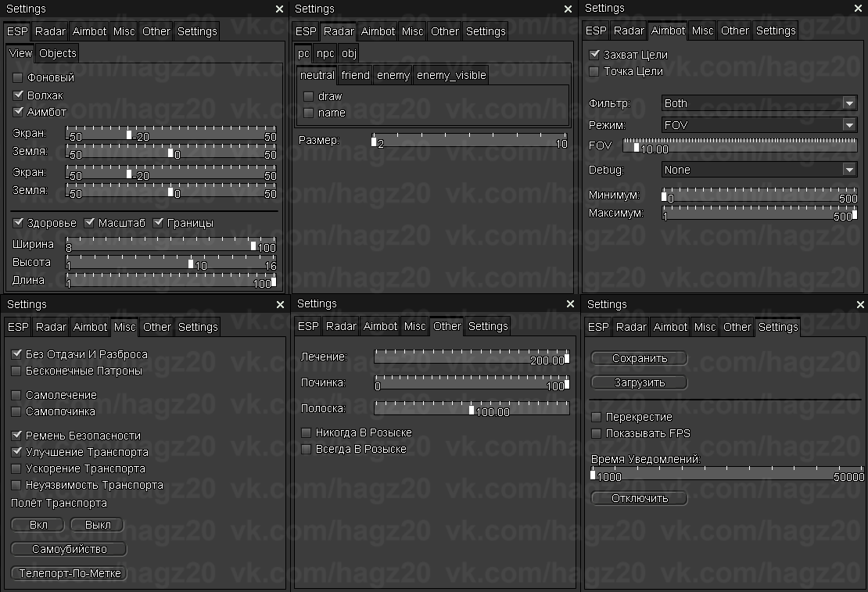Open Misc tab in window with Debug dropdown
This screenshot has height=592, width=868.
click(x=702, y=30)
